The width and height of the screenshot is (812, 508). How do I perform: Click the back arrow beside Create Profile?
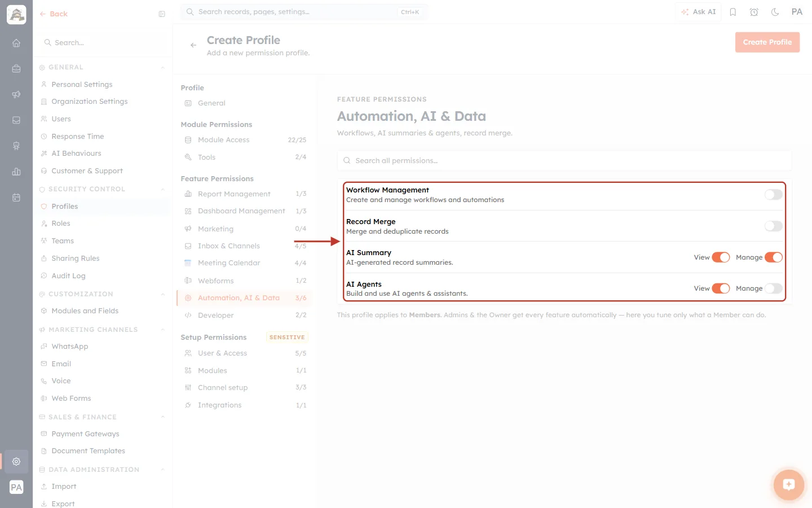tap(193, 45)
